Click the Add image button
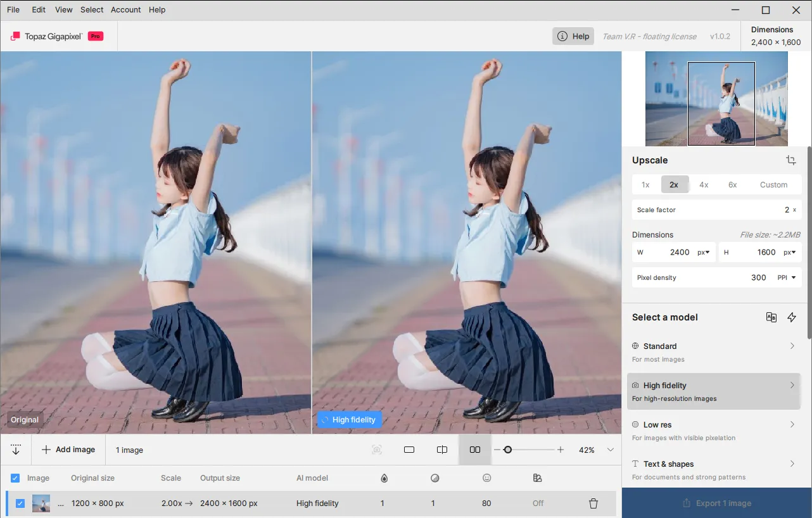 68,450
